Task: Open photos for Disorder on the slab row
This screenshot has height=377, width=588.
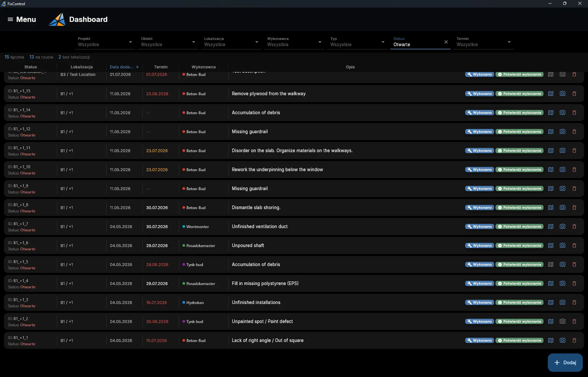Action: pos(562,151)
